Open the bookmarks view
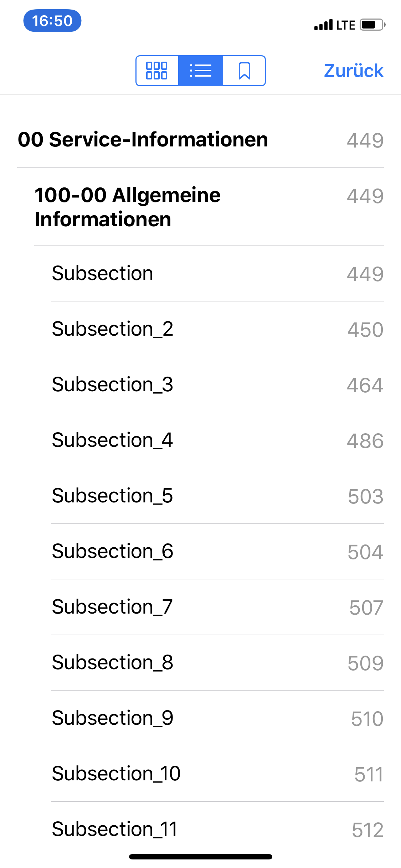The height and width of the screenshot is (868, 401). (x=244, y=71)
